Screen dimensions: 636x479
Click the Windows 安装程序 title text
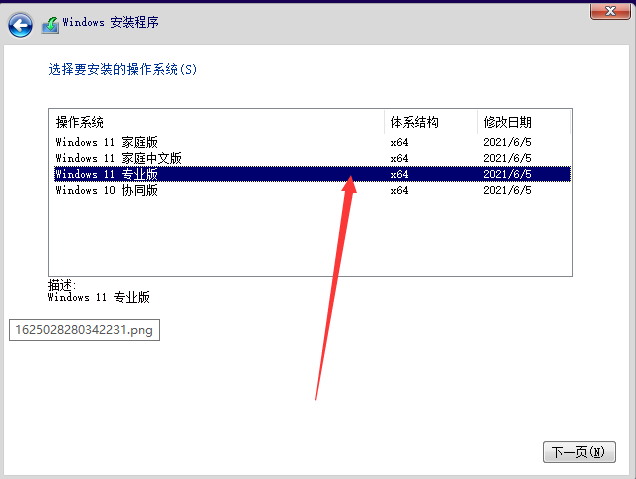click(110, 22)
